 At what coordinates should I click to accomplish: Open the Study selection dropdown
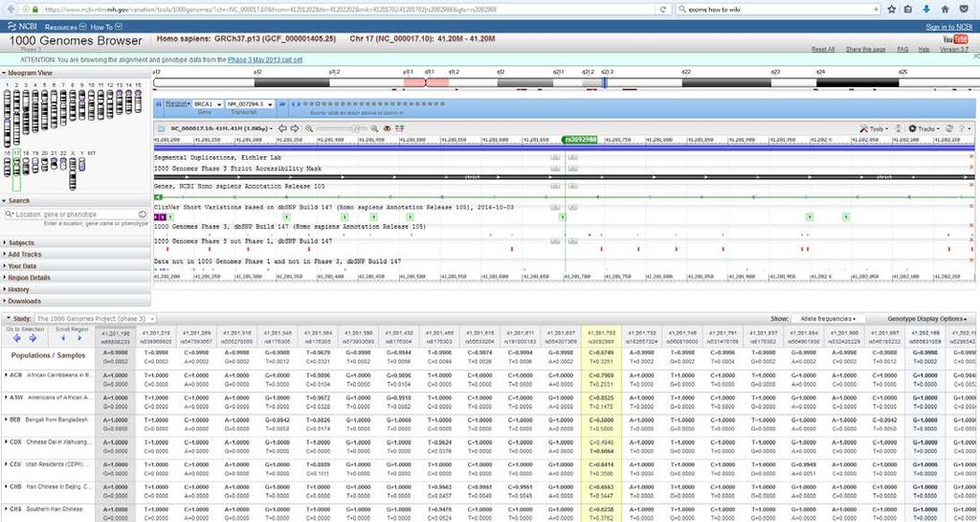pyautogui.click(x=95, y=319)
